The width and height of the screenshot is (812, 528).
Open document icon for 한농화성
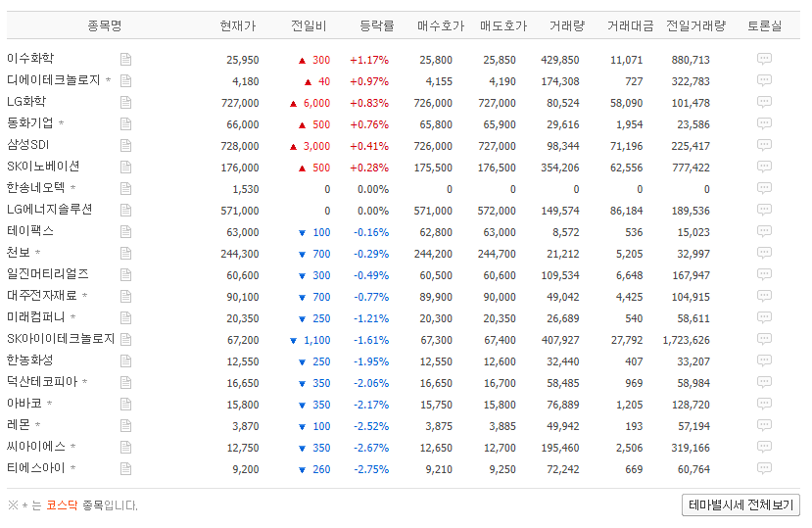pyautogui.click(x=125, y=361)
